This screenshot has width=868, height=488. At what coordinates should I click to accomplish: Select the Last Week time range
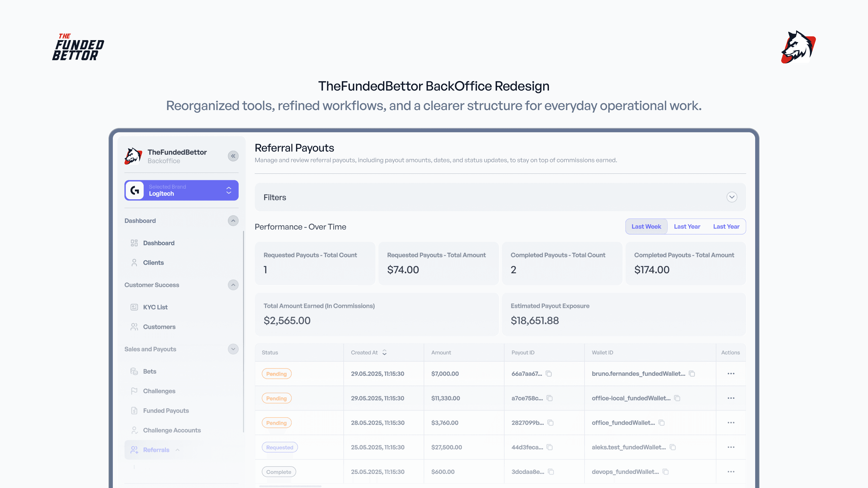click(x=646, y=227)
